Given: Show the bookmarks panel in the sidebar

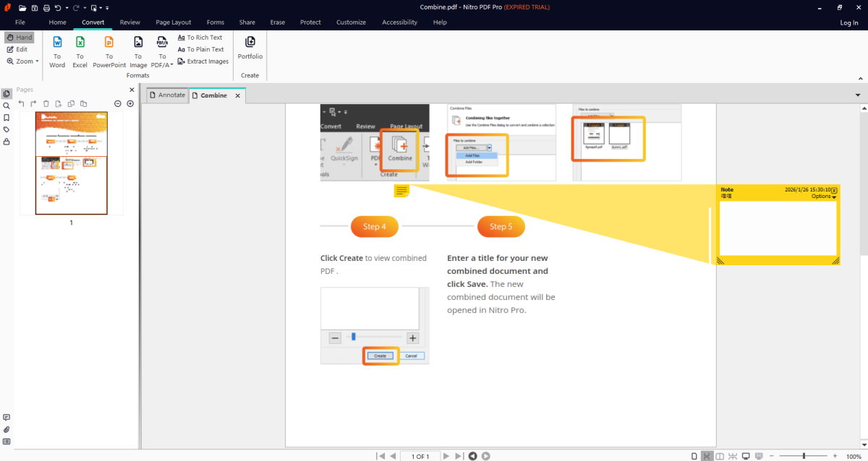Looking at the screenshot, I should pos(7,118).
